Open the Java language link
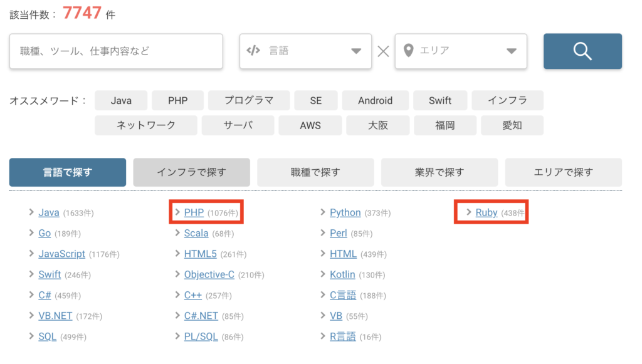Screen dimensions: 642x364 click(49, 212)
